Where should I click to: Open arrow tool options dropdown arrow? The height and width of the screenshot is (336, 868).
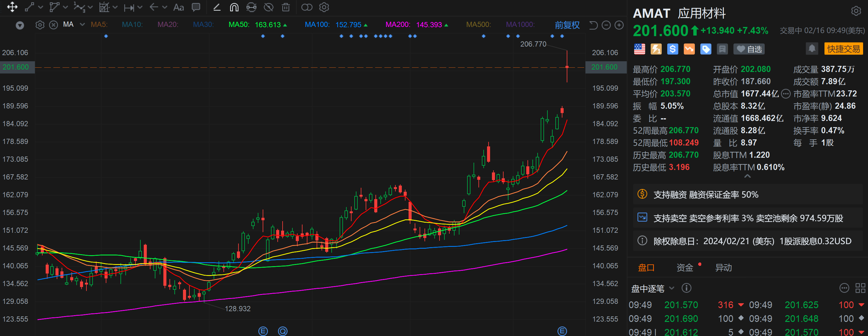point(164,7)
